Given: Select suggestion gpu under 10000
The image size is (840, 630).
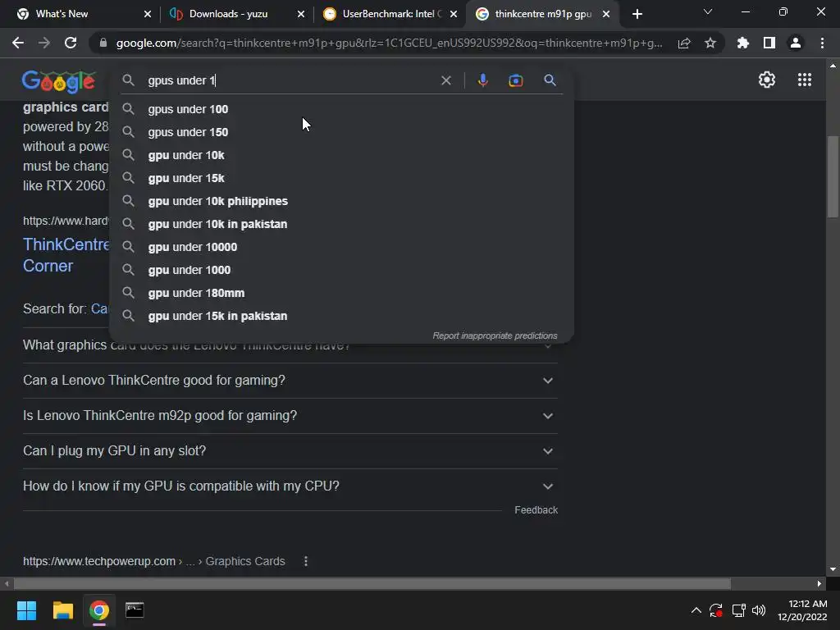Looking at the screenshot, I should [341, 248].
